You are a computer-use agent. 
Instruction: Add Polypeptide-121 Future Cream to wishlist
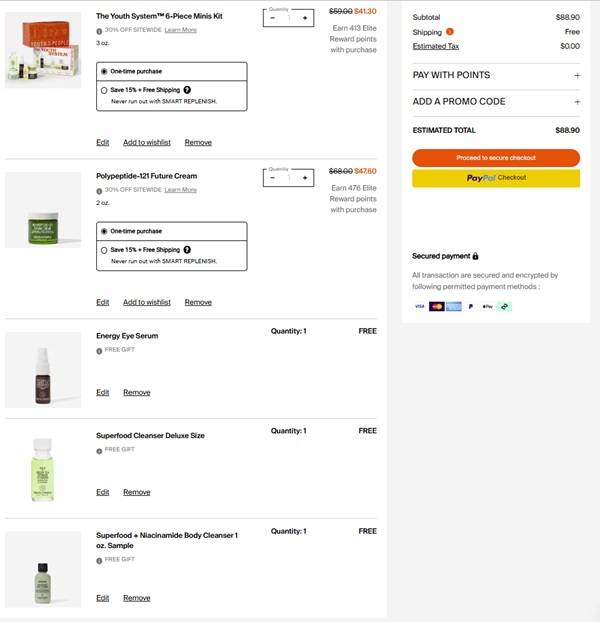[147, 302]
